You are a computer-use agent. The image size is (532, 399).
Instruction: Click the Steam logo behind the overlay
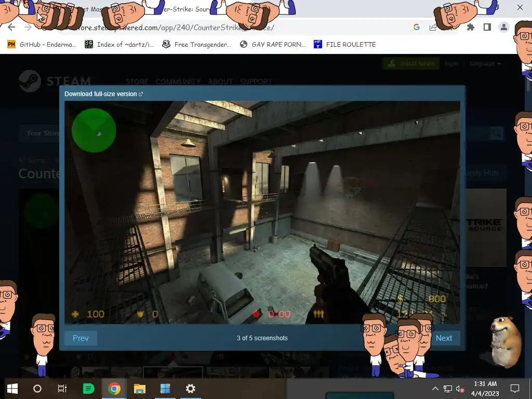coord(55,81)
